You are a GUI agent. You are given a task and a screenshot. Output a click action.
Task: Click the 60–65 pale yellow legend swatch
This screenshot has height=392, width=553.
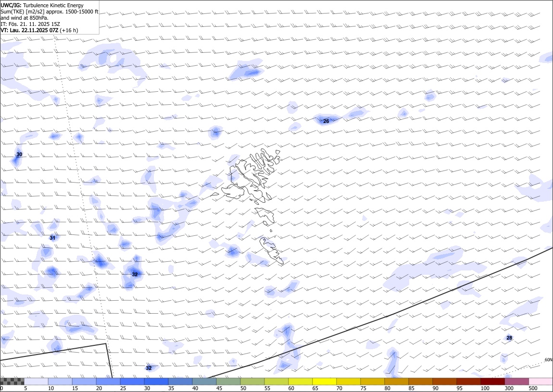(x=300, y=381)
